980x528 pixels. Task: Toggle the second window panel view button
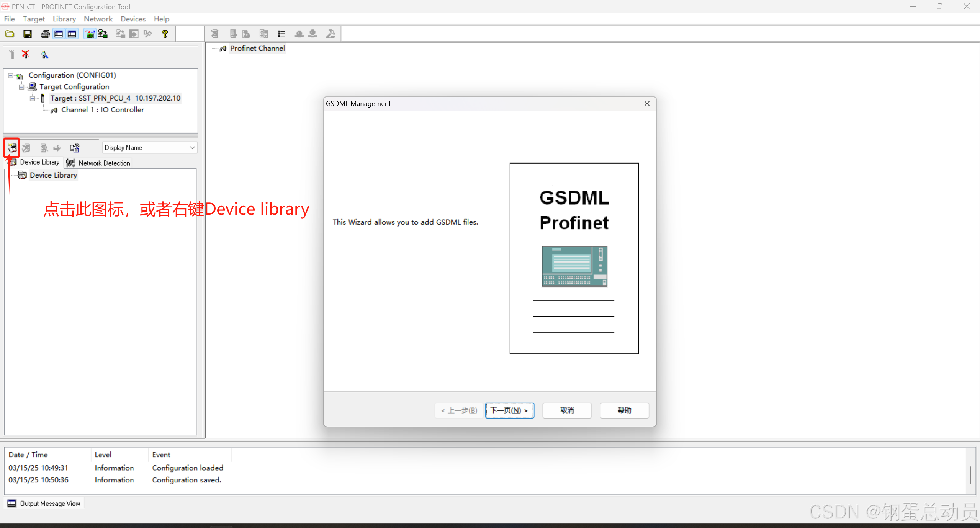[72, 34]
